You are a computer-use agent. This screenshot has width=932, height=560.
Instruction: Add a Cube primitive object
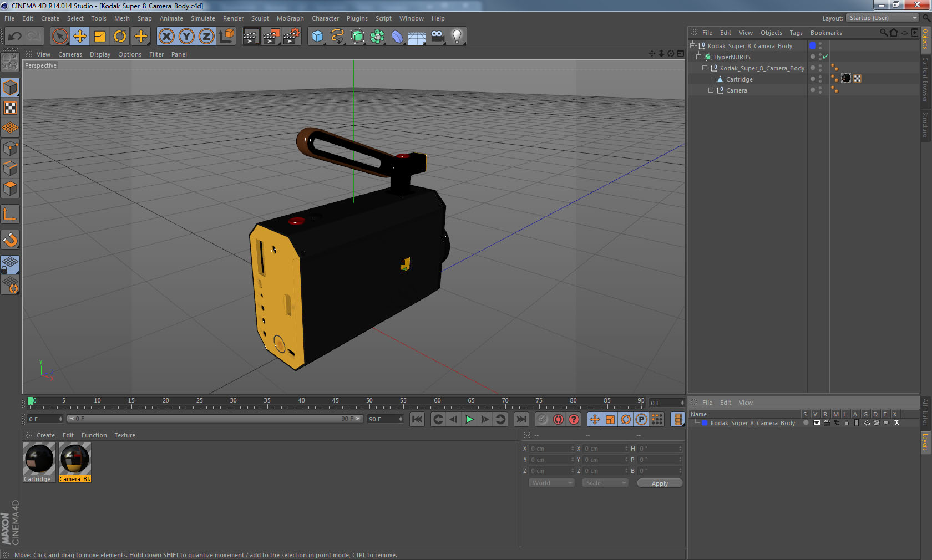click(317, 37)
